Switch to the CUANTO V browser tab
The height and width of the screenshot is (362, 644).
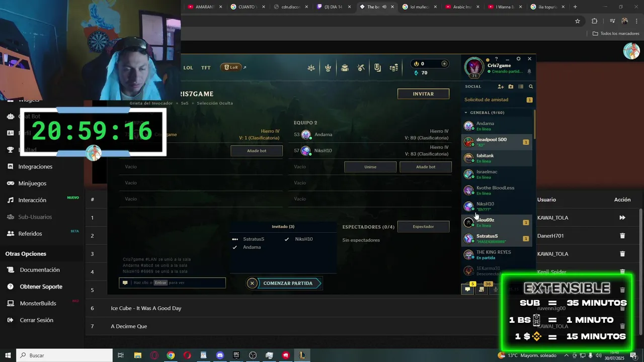tap(249, 7)
